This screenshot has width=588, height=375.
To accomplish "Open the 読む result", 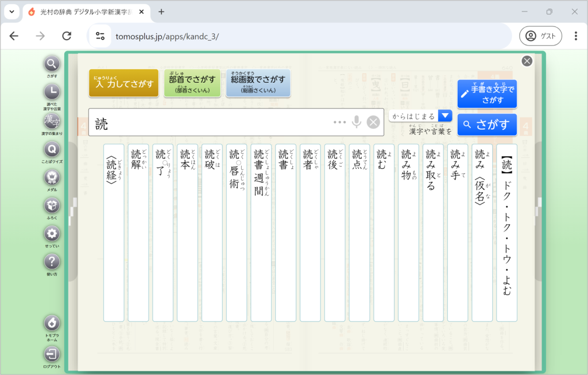I will [384, 233].
